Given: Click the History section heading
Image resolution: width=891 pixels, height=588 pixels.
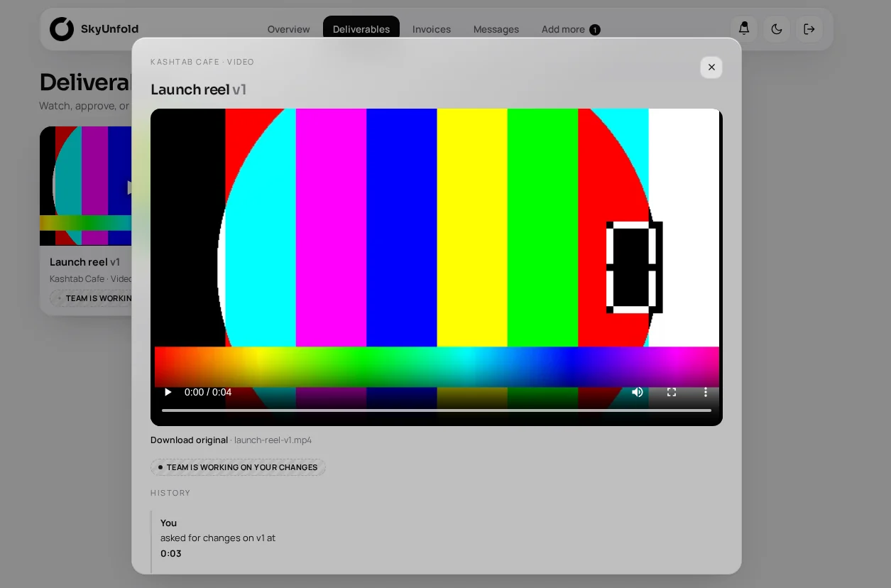Looking at the screenshot, I should click(x=170, y=493).
